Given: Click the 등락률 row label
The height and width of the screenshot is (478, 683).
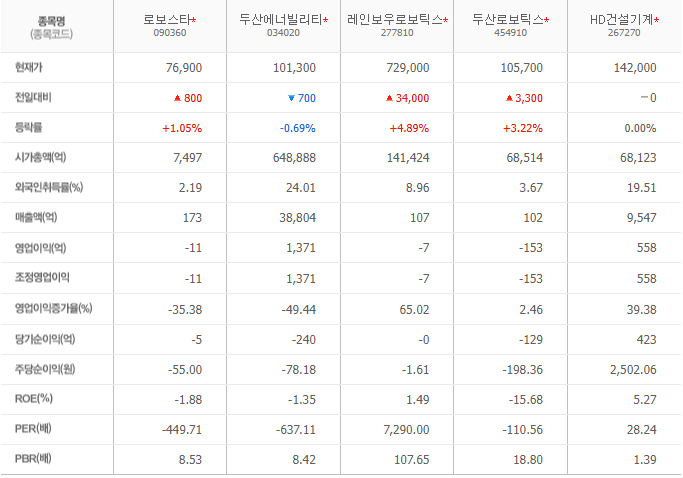Looking at the screenshot, I should [x=29, y=127].
